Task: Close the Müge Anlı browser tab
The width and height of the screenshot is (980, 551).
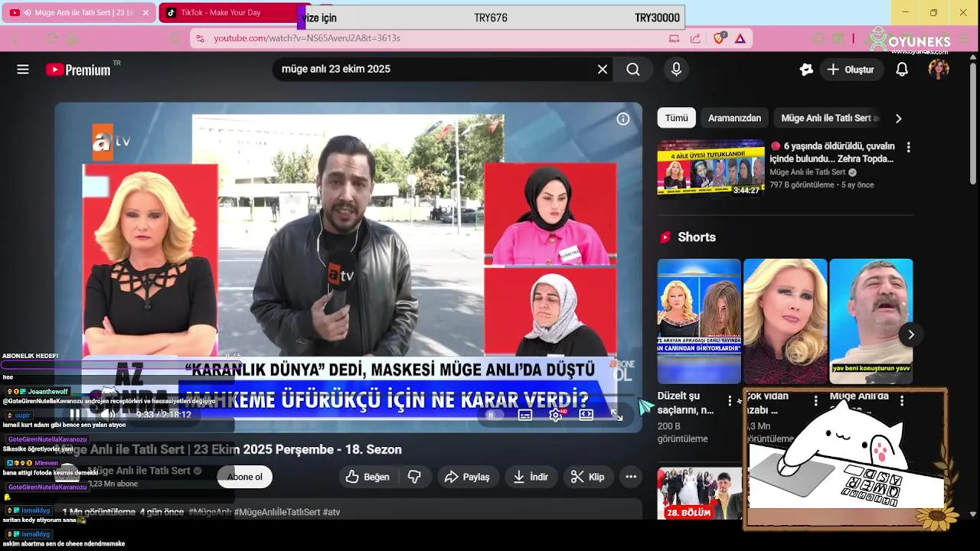Action: tap(145, 13)
